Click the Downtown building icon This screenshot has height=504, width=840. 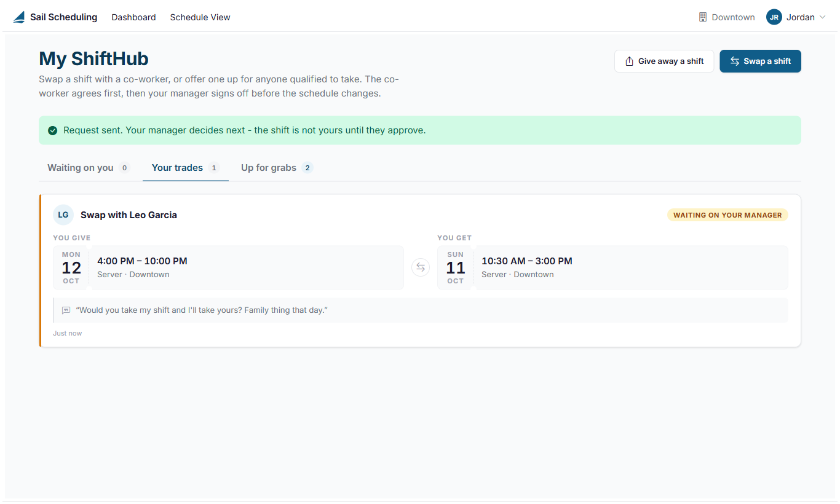coord(703,17)
